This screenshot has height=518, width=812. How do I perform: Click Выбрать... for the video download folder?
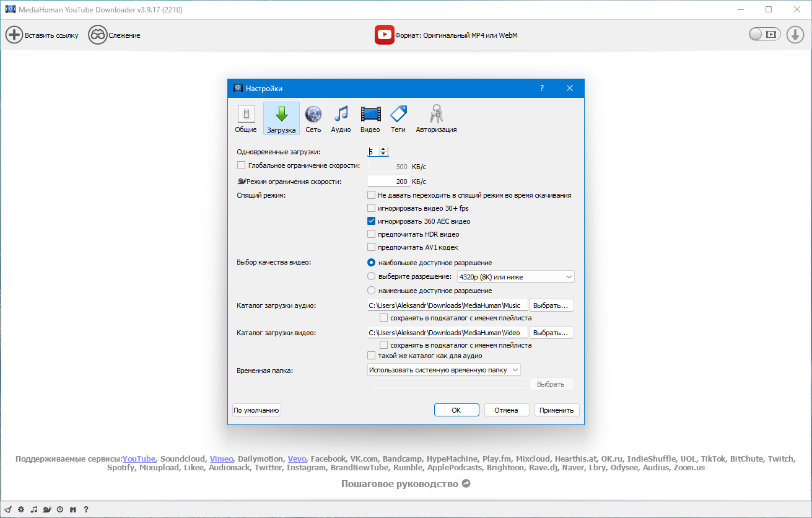click(551, 333)
